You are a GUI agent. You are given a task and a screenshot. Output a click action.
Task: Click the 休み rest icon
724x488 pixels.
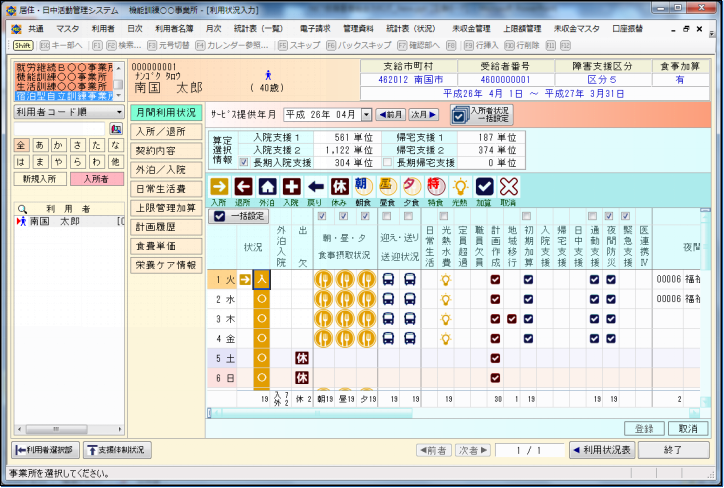[x=339, y=186]
